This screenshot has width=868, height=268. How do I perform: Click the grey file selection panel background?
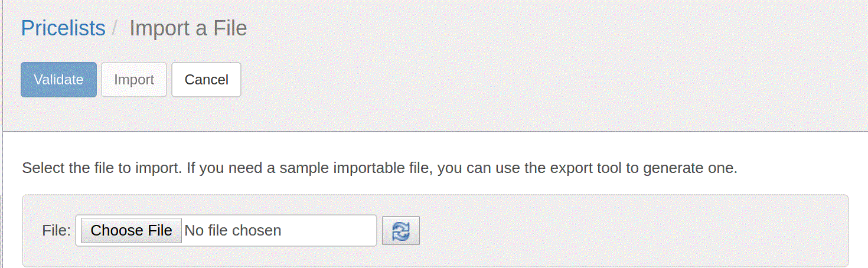pyautogui.click(x=632, y=230)
